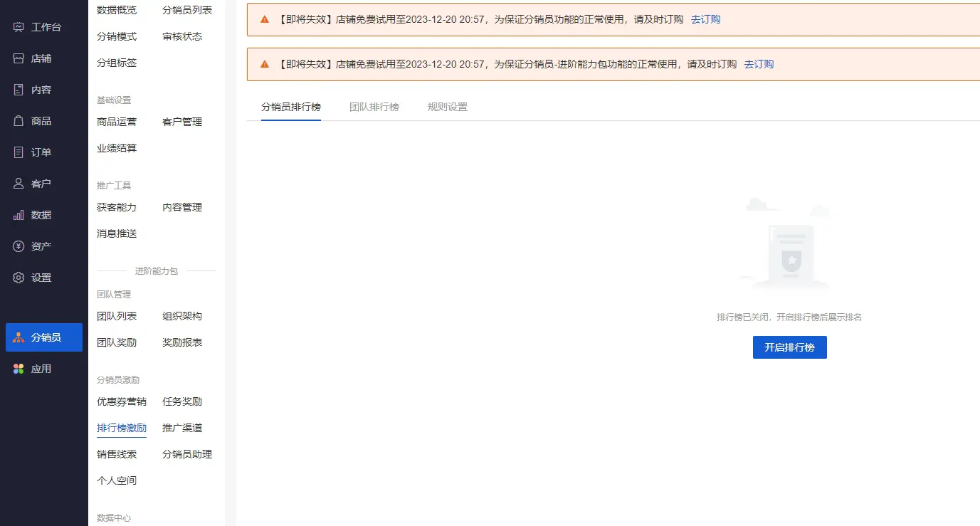Select the 内容 content icon

19,90
